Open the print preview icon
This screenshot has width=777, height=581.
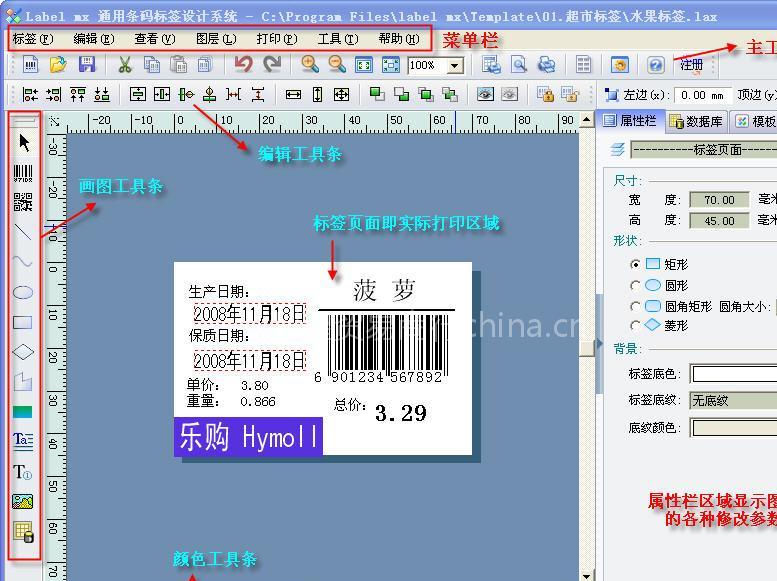pos(519,65)
